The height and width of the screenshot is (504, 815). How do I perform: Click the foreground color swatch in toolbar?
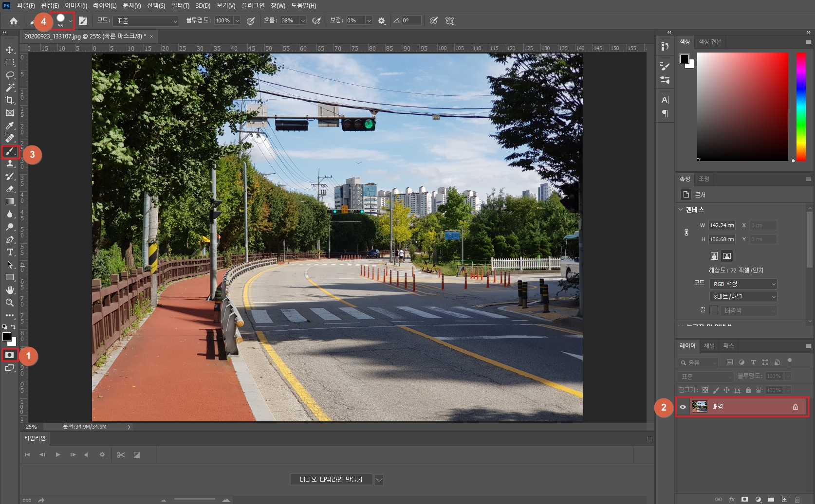coord(6,337)
